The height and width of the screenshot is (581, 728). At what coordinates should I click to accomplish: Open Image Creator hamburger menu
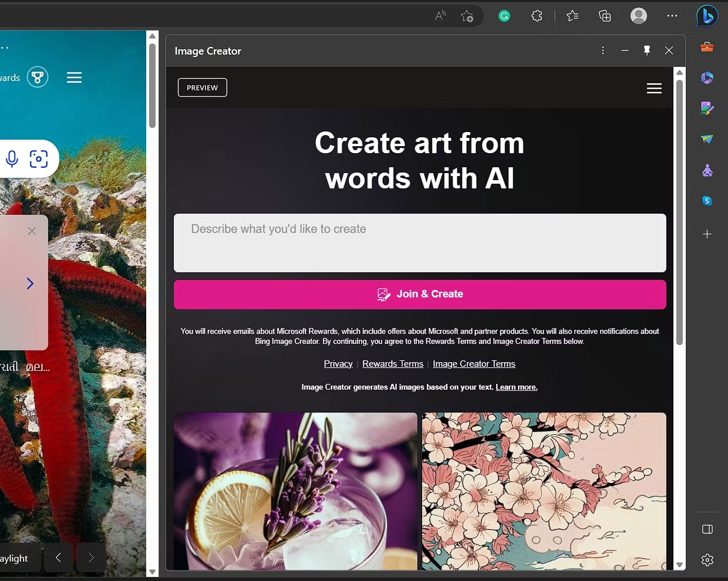click(654, 88)
